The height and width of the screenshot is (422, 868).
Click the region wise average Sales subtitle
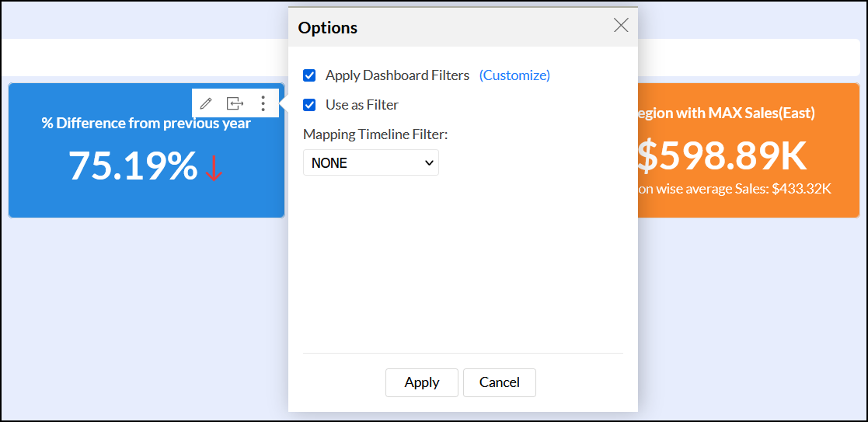(734, 189)
